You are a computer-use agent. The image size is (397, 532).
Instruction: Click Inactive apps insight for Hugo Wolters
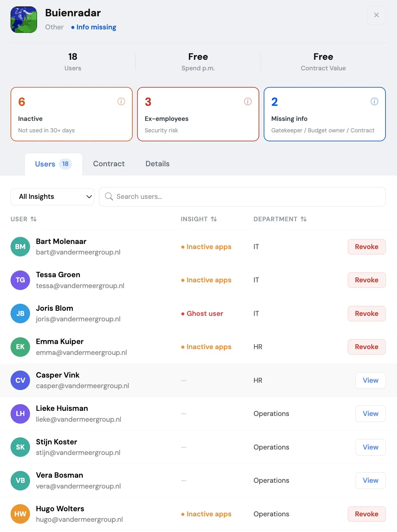206,514
